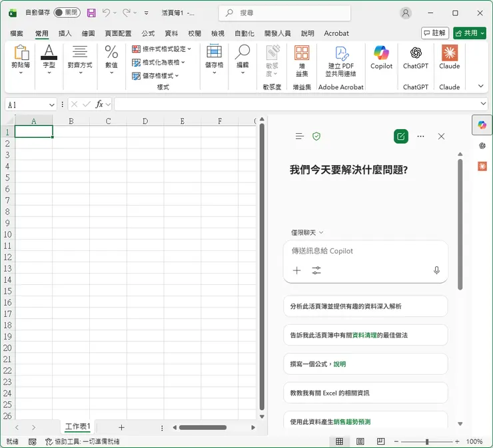This screenshot has width=493, height=448.
Task: Choose suggestion about 資料清理 best practices
Action: click(365, 336)
